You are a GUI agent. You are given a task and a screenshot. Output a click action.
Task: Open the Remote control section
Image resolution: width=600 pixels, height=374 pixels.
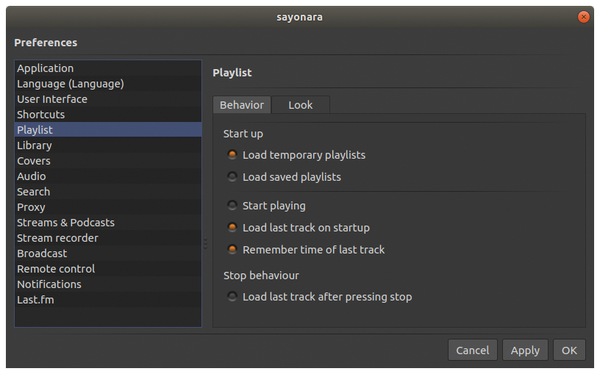click(x=108, y=269)
